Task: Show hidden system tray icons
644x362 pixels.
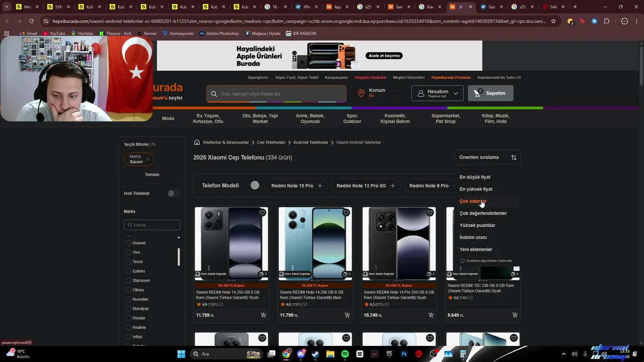Action: pyautogui.click(x=563, y=354)
